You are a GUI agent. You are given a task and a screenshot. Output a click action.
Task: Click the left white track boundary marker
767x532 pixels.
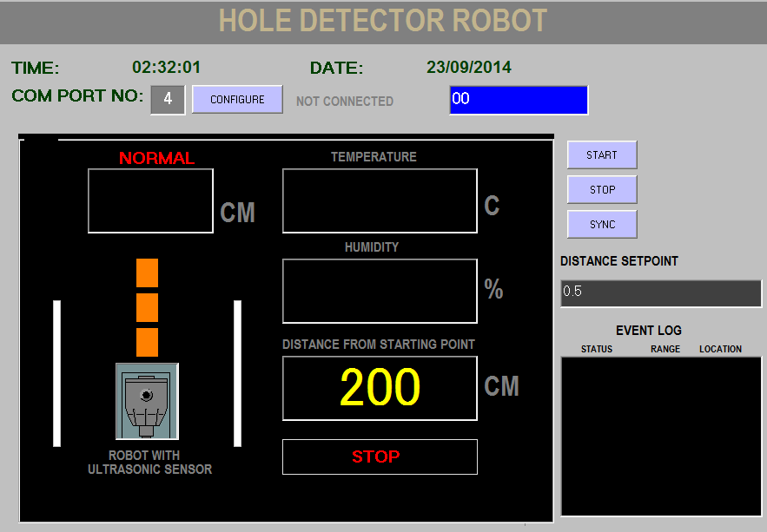coord(56,373)
